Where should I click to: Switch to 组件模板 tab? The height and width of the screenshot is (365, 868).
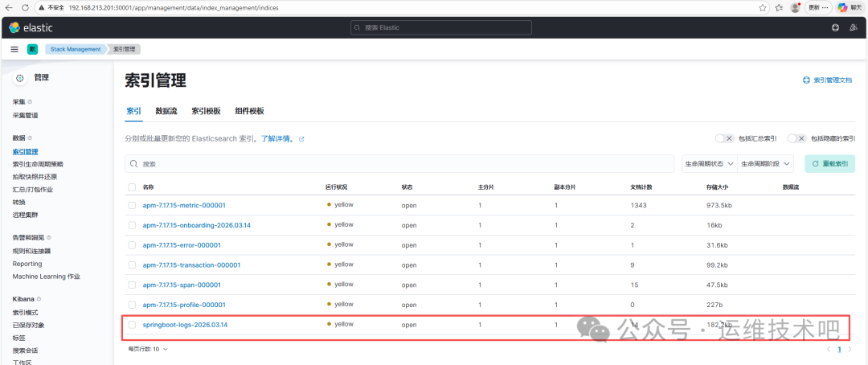click(x=250, y=111)
